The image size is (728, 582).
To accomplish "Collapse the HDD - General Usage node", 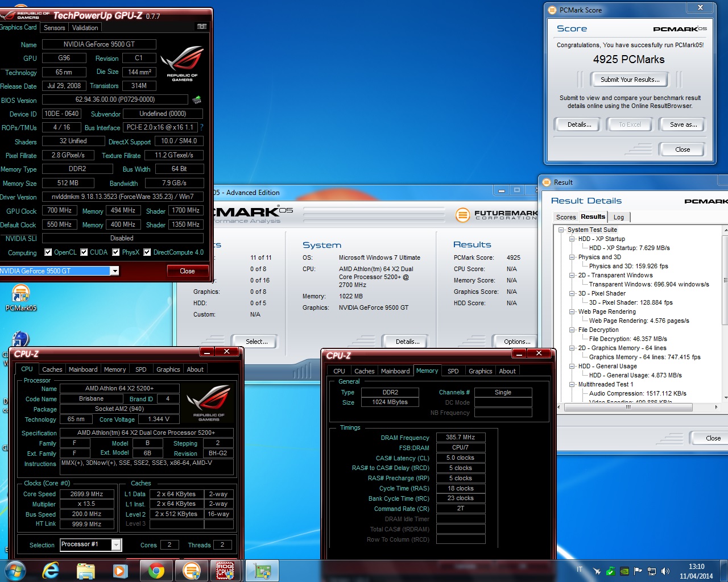I will tap(572, 366).
